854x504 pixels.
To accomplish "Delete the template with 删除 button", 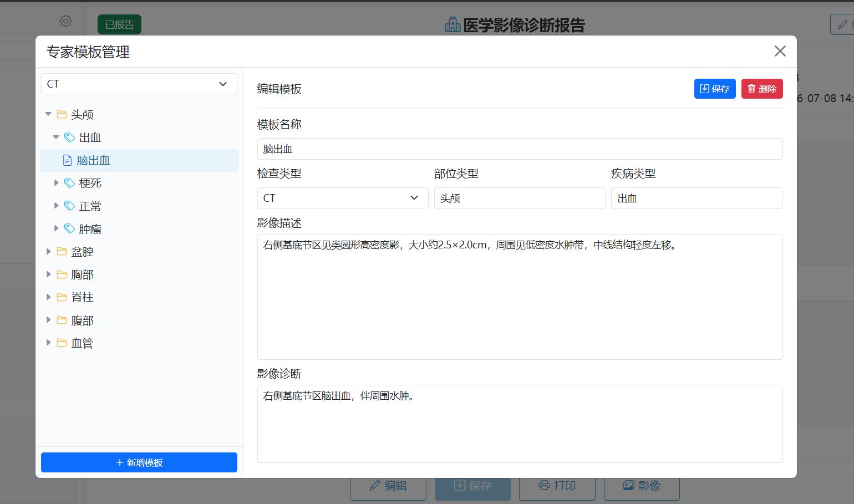I will pyautogui.click(x=762, y=89).
